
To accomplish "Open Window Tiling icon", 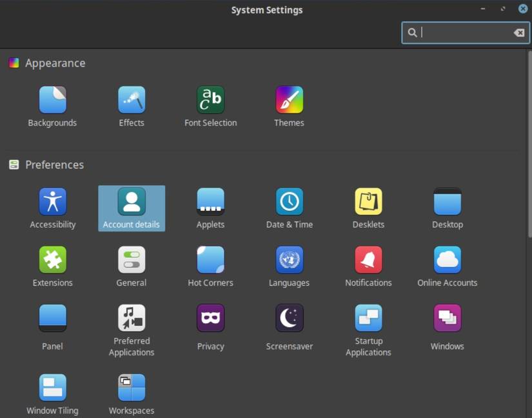I will (53, 388).
